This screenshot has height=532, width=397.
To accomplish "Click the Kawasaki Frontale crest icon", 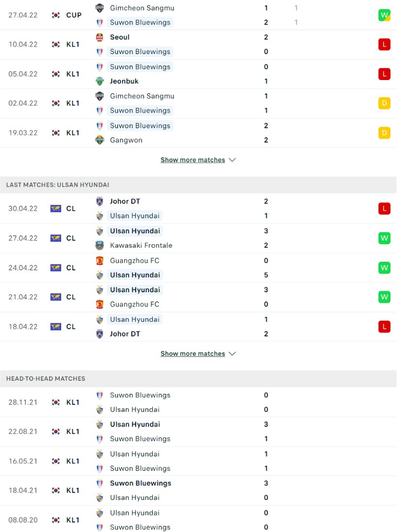I will point(99,245).
